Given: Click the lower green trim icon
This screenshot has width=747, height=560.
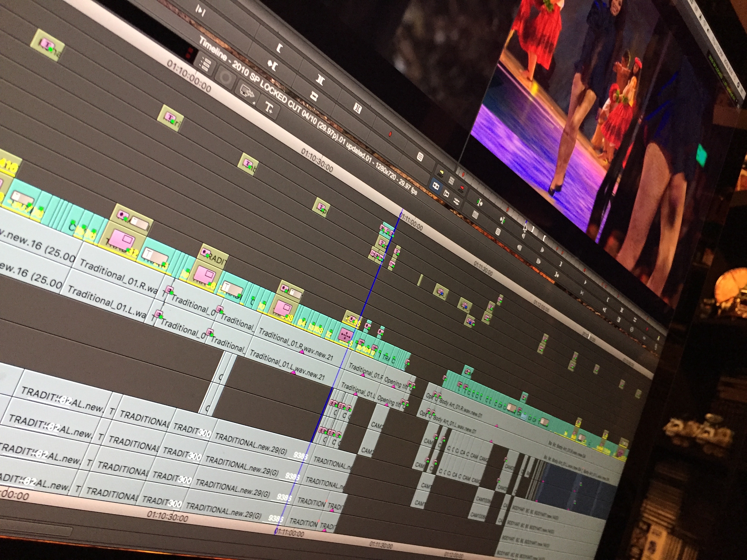Looking at the screenshot, I should [503, 221].
